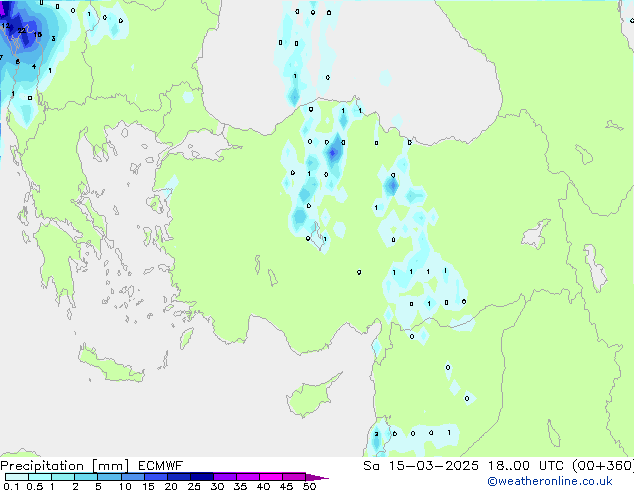Click the purple 30–35 mm legend swatch
Viewport: 634px width, 490px height.
coord(224,477)
